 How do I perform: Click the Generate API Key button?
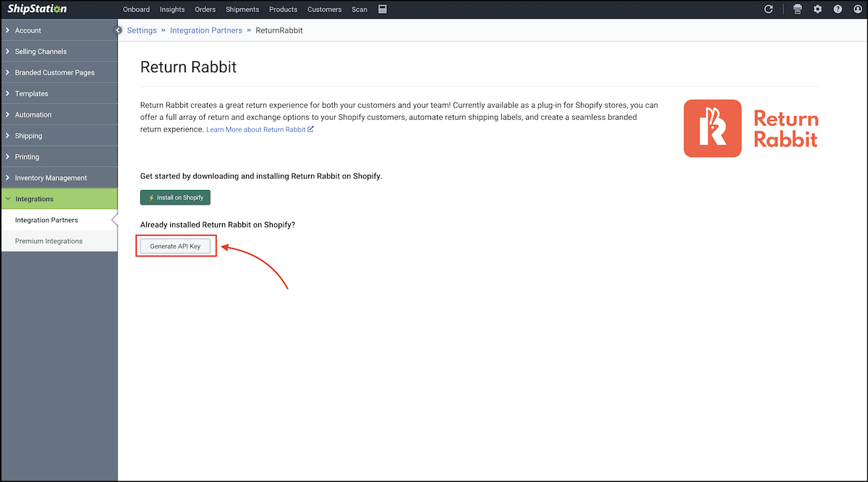click(175, 246)
